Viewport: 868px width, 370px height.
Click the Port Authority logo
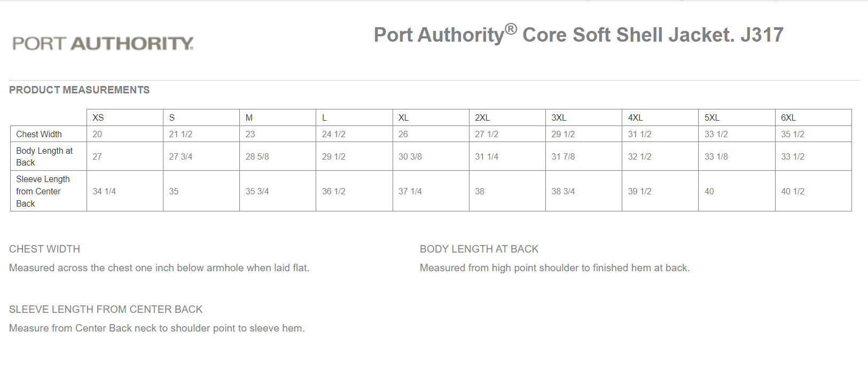point(103,43)
